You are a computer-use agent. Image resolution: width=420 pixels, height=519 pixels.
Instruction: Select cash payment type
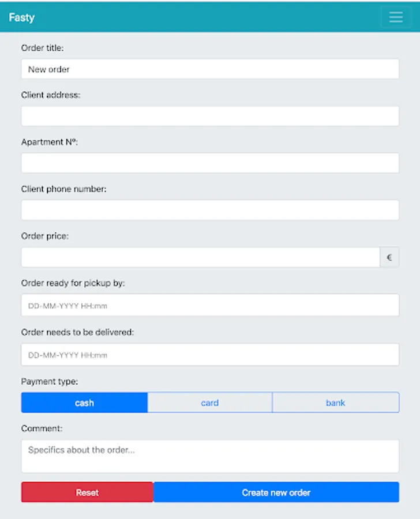(x=84, y=403)
